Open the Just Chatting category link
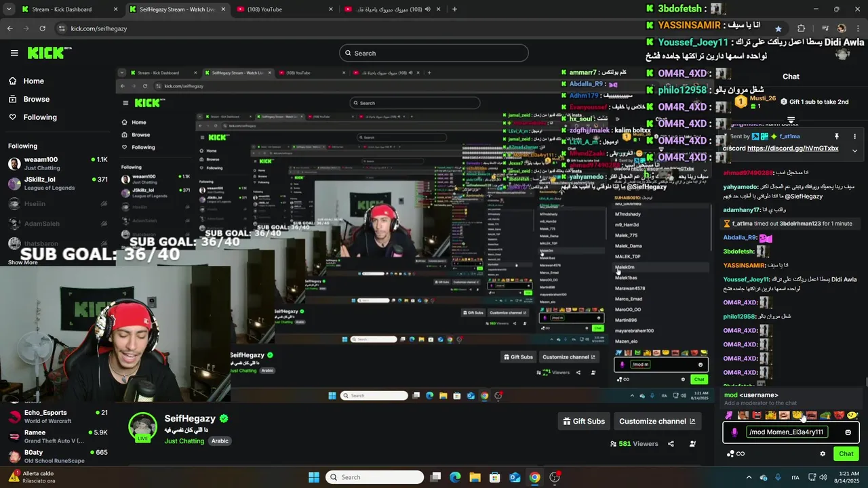The width and height of the screenshot is (868, 488). coord(184,441)
